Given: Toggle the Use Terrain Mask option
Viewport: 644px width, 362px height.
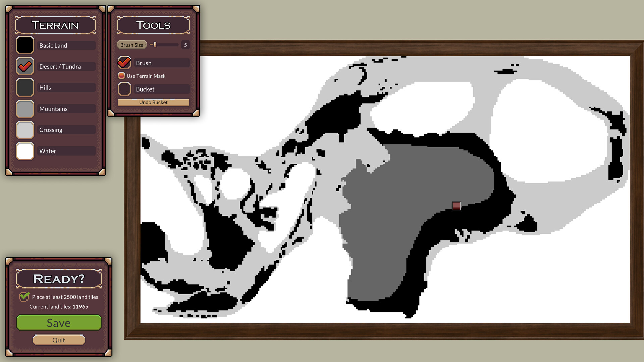Looking at the screenshot, I should tap(124, 76).
